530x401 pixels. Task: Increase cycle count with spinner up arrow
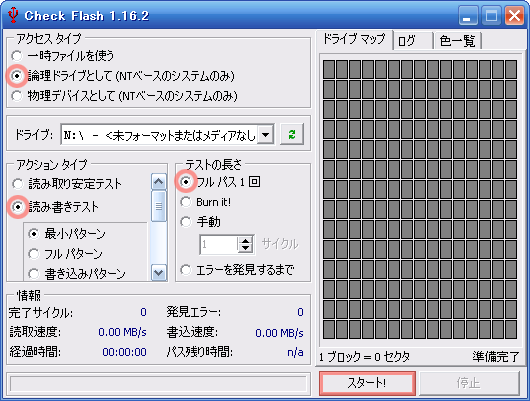(245, 240)
